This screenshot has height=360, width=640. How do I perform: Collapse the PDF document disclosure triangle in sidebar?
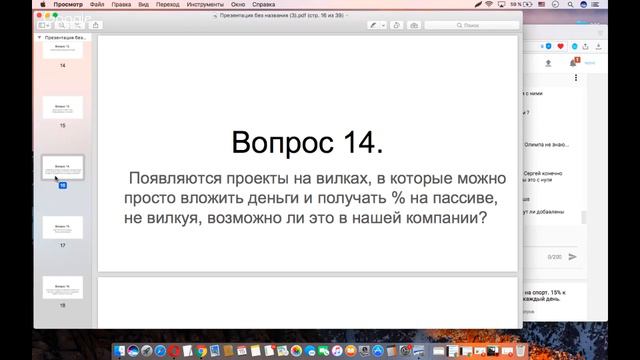(x=39, y=37)
